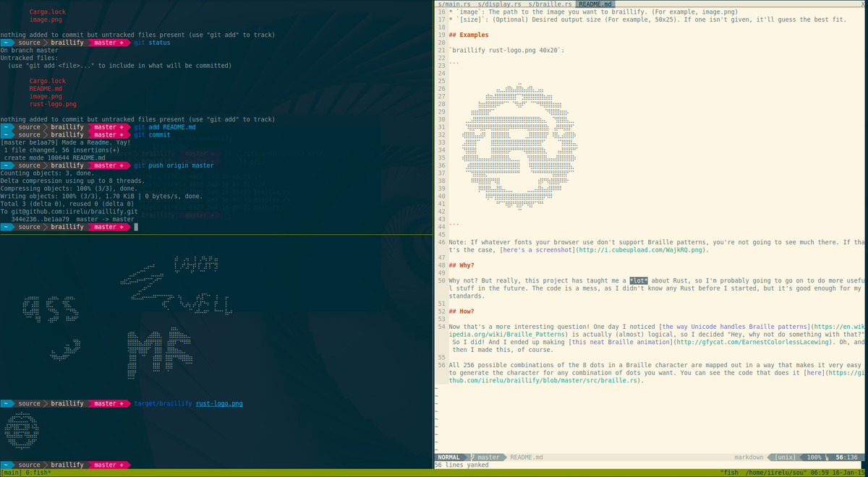Click the 'braillify rust-logo.png 40x20' code line

[x=506, y=51]
